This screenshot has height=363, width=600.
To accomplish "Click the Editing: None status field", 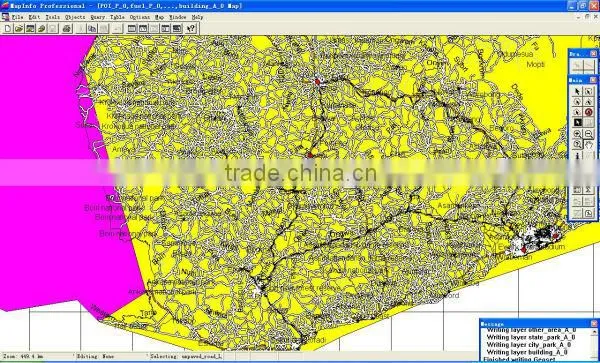I will click(112, 356).
